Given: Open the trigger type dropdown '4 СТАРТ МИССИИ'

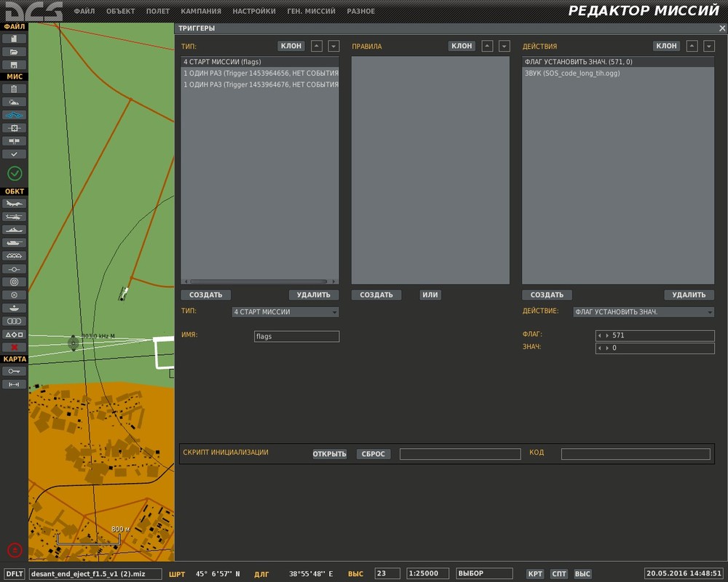Looking at the screenshot, I should click(285, 312).
